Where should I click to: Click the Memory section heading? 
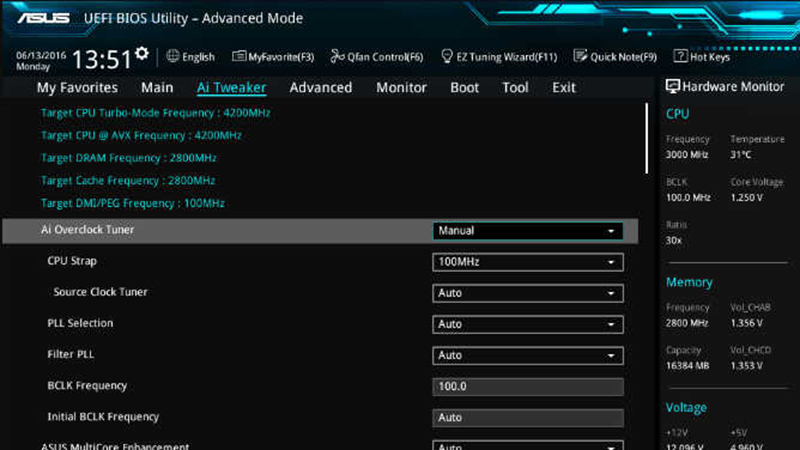pos(689,282)
